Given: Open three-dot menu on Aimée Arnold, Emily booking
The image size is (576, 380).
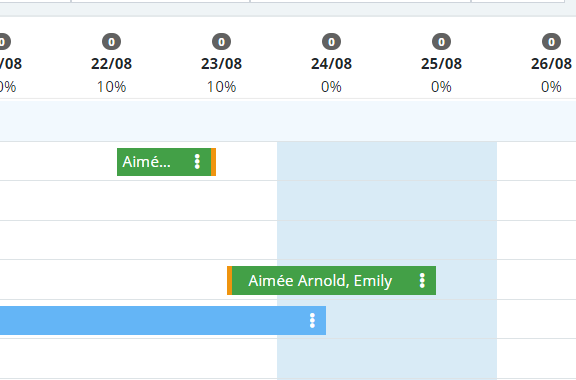Looking at the screenshot, I should click(422, 280).
